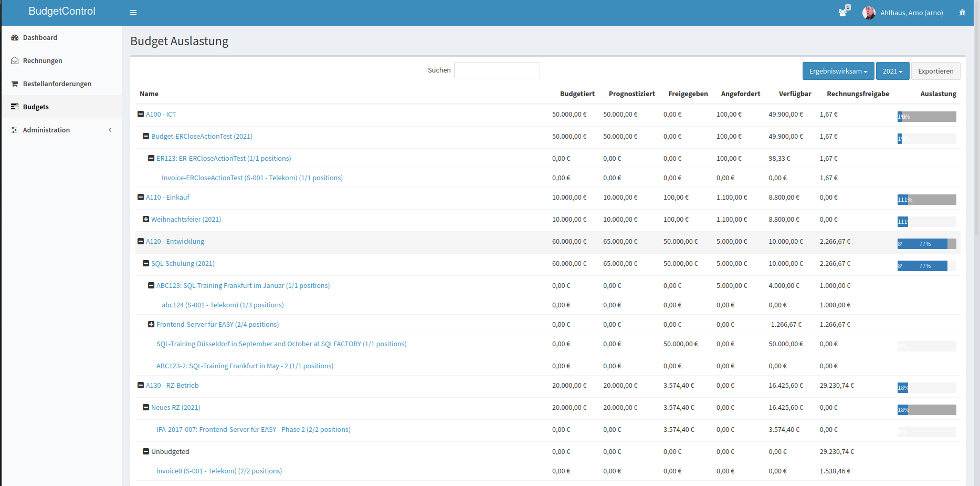Open the Dashboard menu item

click(61, 38)
